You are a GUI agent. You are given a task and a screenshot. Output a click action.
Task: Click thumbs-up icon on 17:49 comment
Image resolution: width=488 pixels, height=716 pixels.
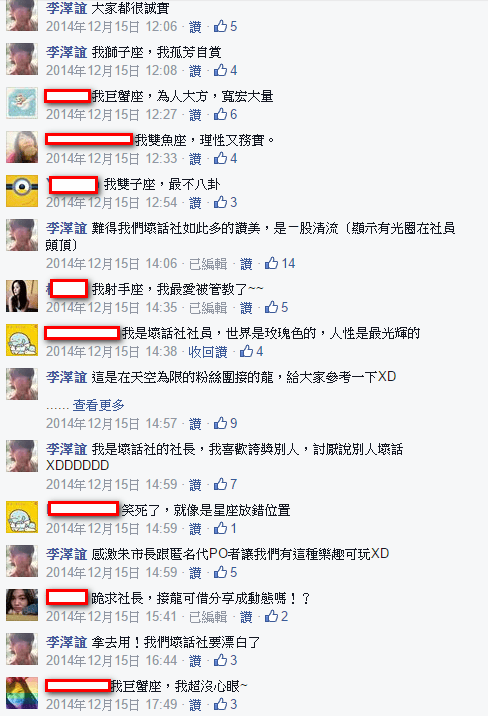(220, 704)
